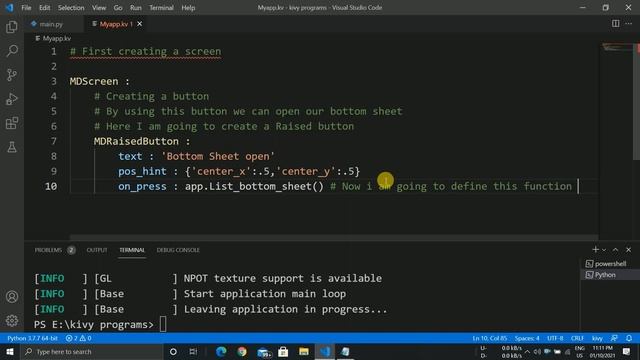Open Microsoft Store in taskbar

(x=283, y=351)
